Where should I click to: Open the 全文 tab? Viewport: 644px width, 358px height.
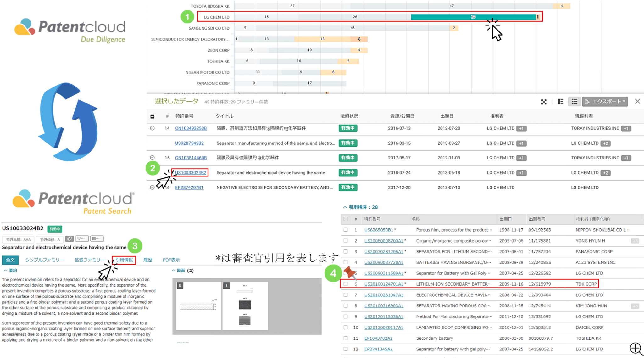click(x=10, y=260)
